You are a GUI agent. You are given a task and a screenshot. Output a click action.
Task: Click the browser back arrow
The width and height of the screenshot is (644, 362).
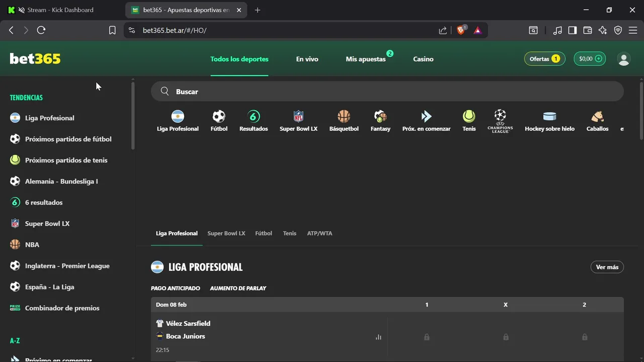(11, 30)
